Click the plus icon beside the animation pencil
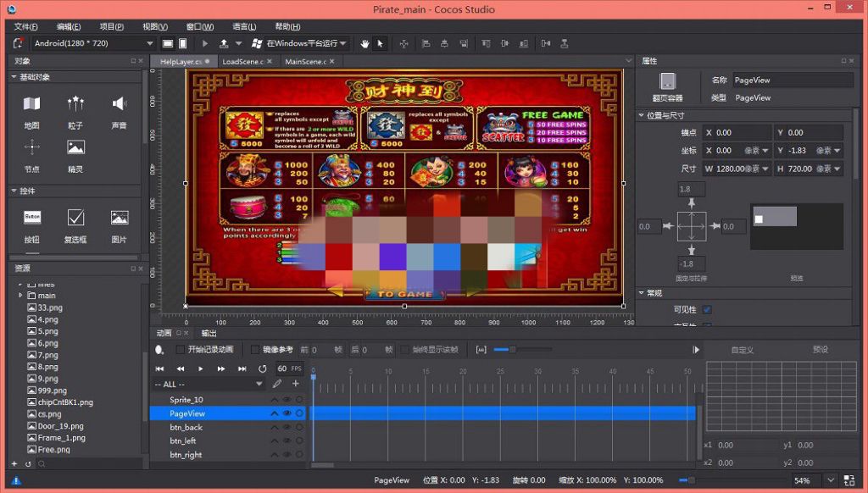The image size is (868, 493). 296,384
